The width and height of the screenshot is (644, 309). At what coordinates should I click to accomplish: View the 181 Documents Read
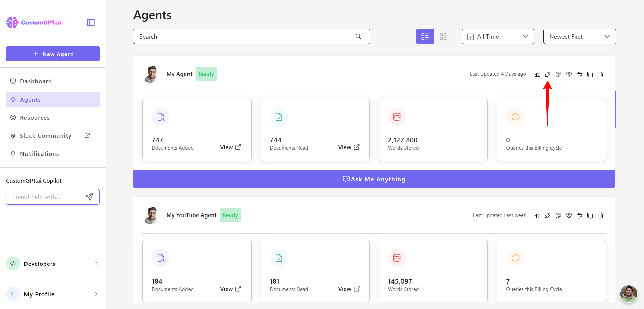coord(349,289)
